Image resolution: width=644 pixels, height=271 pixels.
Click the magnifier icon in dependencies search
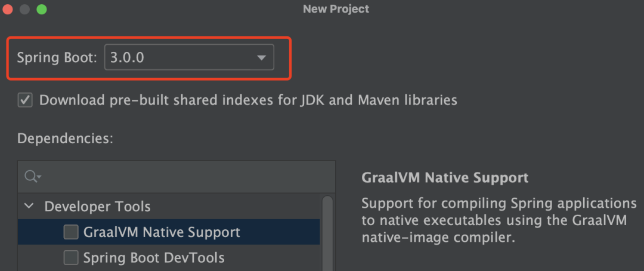click(x=32, y=177)
